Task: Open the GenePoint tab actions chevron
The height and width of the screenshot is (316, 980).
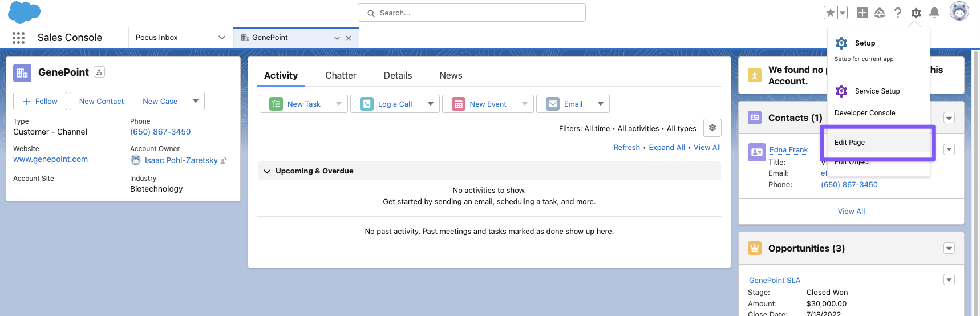Action: pyautogui.click(x=337, y=38)
